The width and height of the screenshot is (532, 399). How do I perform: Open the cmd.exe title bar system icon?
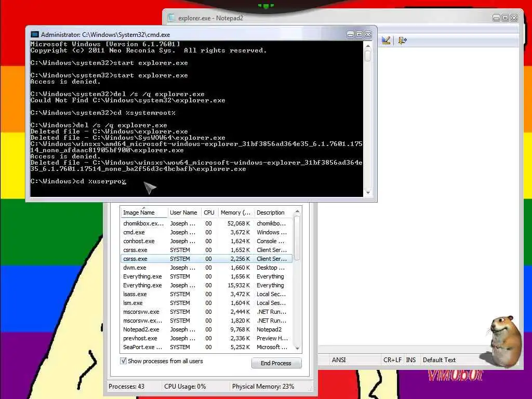(35, 35)
